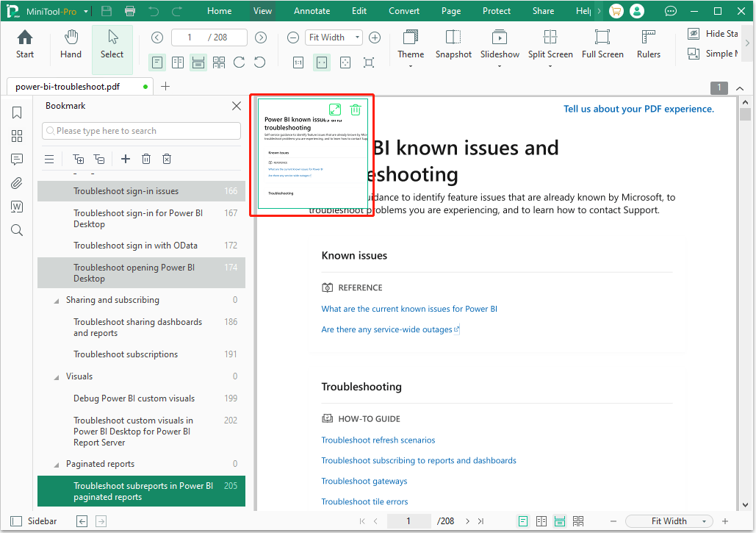The width and height of the screenshot is (756, 533).
Task: Open the Edit tab
Action: [x=359, y=10]
